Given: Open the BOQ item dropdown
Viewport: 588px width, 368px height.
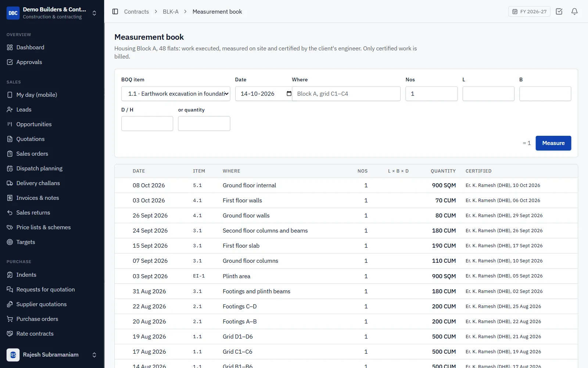Looking at the screenshot, I should coord(176,94).
